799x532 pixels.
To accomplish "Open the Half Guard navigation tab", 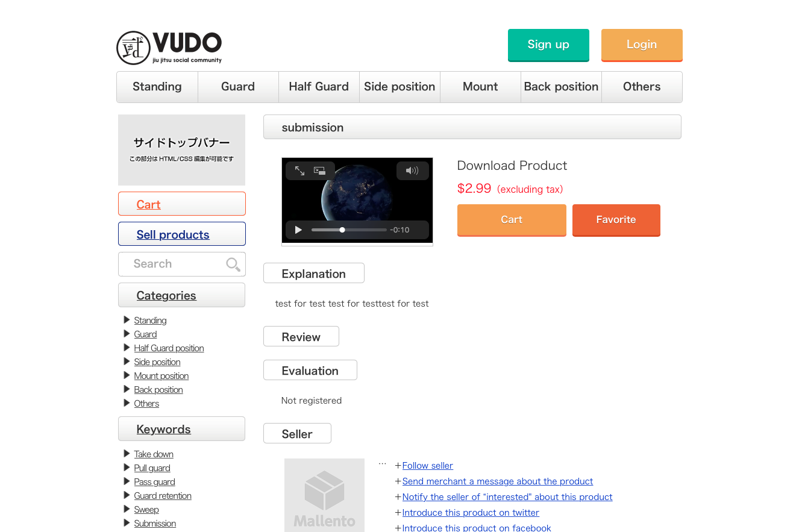I will [319, 87].
